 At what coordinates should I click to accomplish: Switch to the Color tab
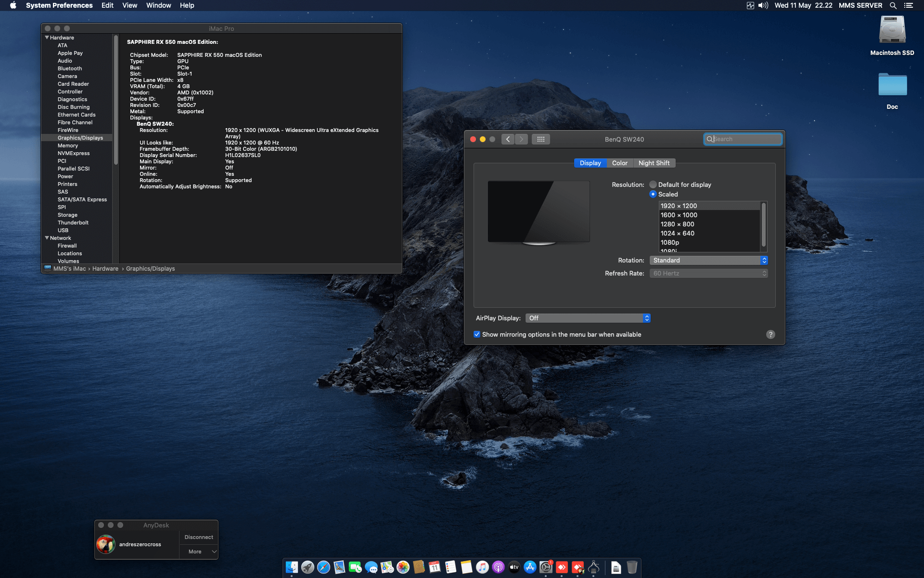tap(619, 163)
